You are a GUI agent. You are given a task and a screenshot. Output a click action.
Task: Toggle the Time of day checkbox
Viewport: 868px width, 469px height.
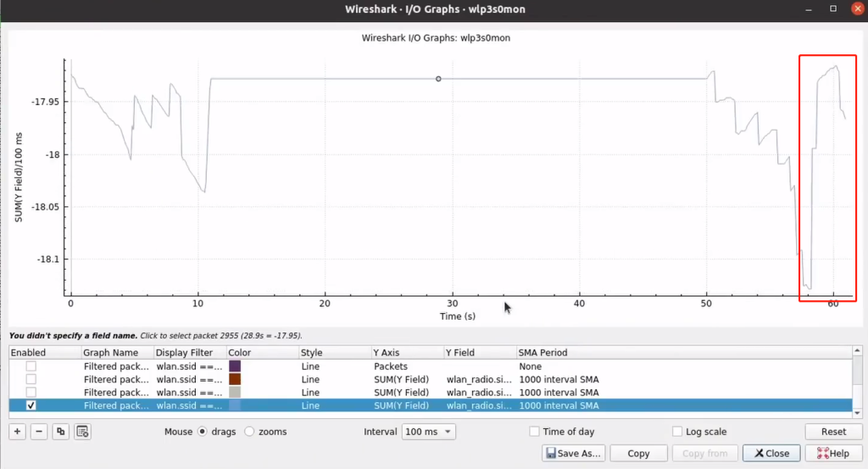pos(534,432)
